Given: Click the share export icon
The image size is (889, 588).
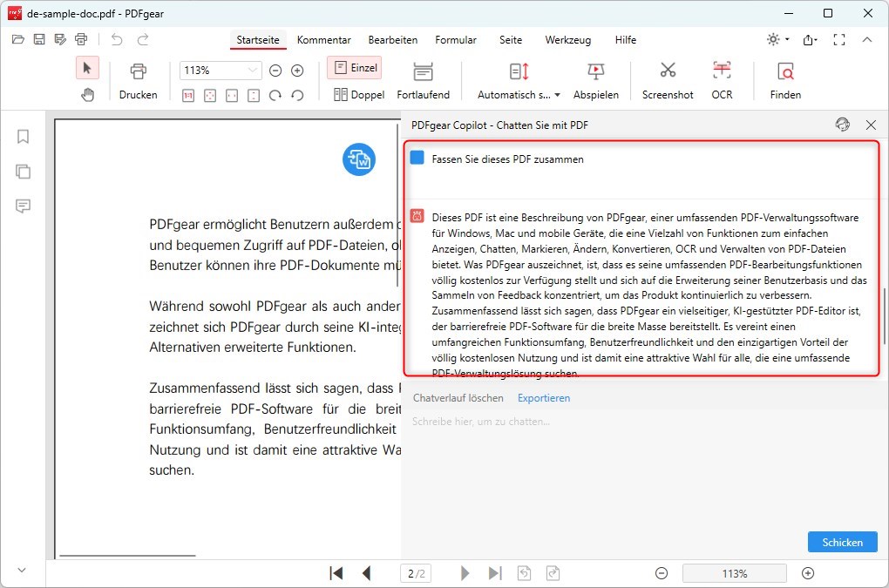Looking at the screenshot, I should 810,39.
